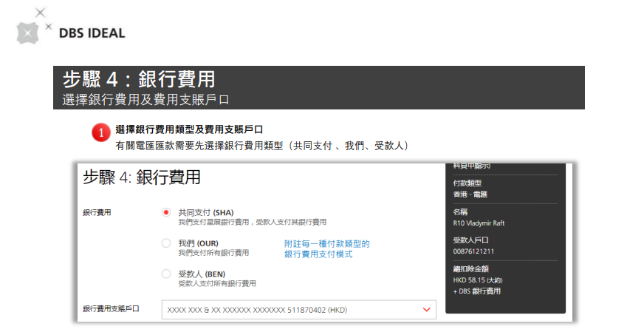Click the + DBS 銀行費用 text
Viewport: 644px width, 335px height.
click(x=477, y=291)
